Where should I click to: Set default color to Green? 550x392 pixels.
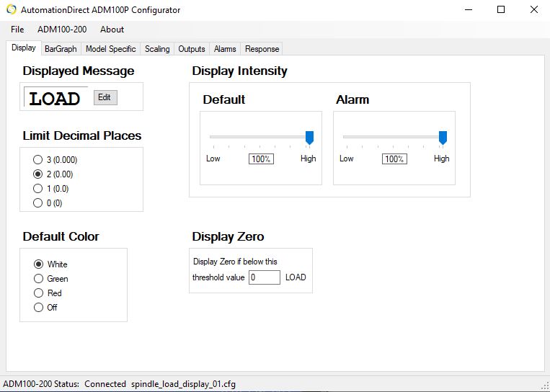coord(51,279)
